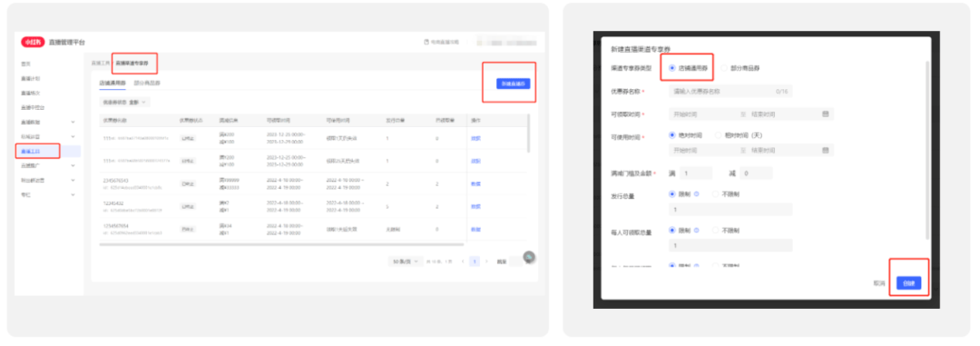Click the info icon beside 每人可领取总量 限制
The width and height of the screenshot is (980, 346).
coord(696,231)
